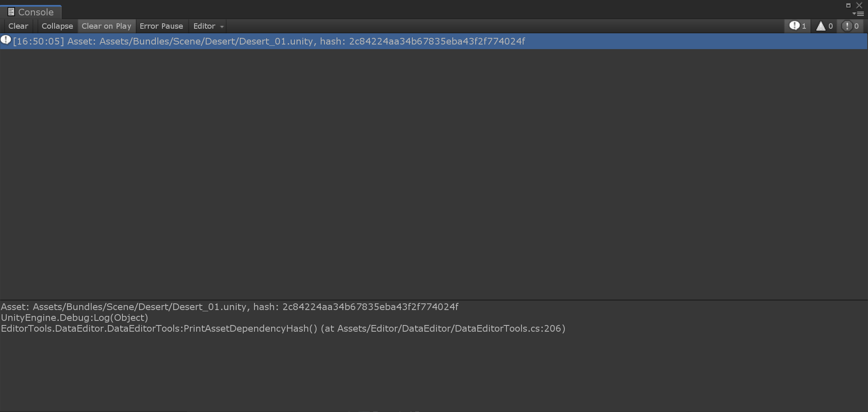Toggle info message filter showing 1
This screenshot has width=868, height=412.
pyautogui.click(x=798, y=26)
